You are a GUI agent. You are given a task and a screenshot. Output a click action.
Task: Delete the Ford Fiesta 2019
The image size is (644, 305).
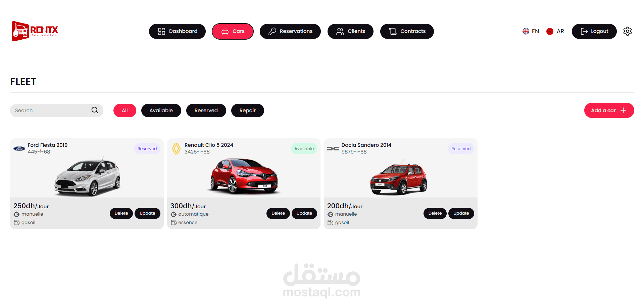(x=121, y=213)
